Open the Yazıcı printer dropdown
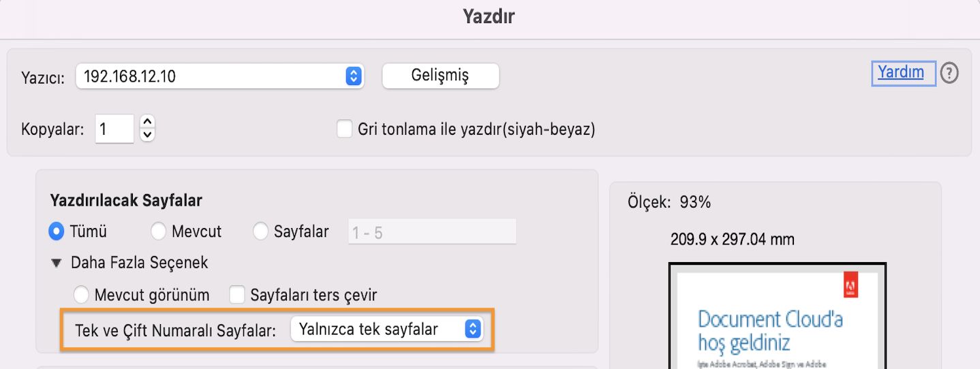 (219, 76)
